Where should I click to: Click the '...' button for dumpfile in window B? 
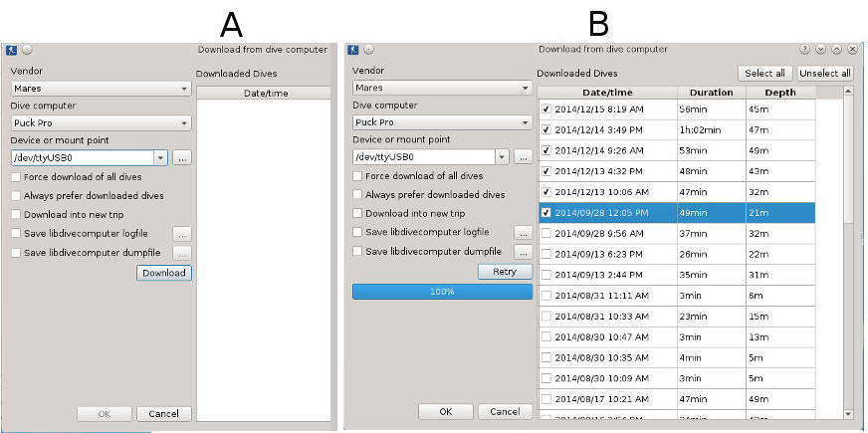(x=523, y=251)
